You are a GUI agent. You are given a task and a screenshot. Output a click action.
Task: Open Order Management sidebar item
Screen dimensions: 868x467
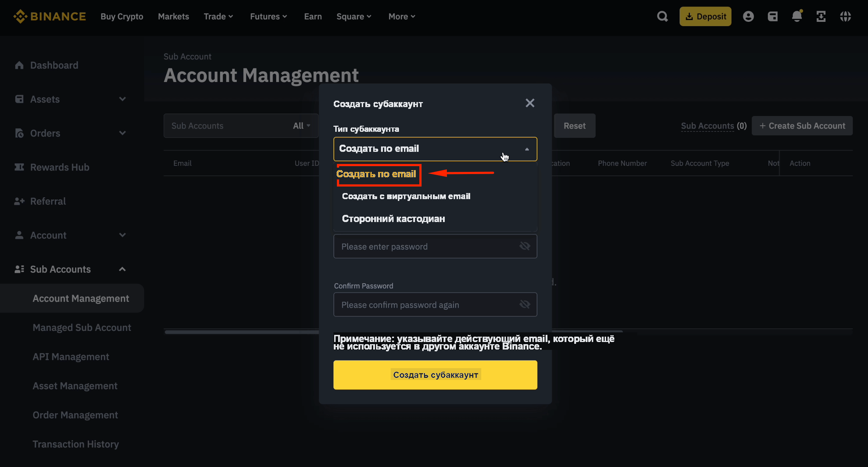[75, 415]
